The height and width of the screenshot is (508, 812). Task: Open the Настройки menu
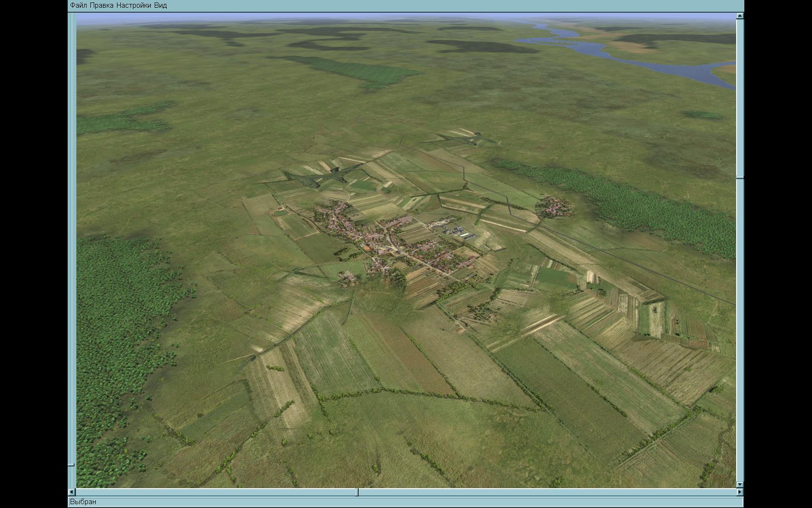click(134, 5)
